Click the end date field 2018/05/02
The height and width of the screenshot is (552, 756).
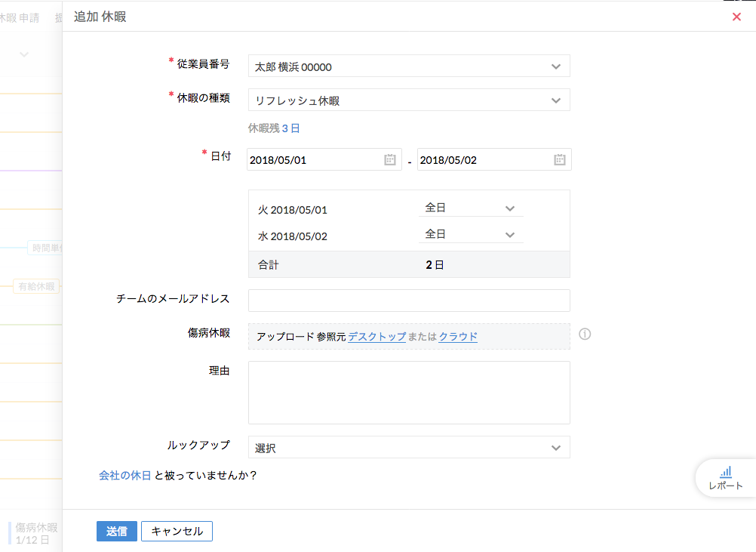pyautogui.click(x=483, y=160)
